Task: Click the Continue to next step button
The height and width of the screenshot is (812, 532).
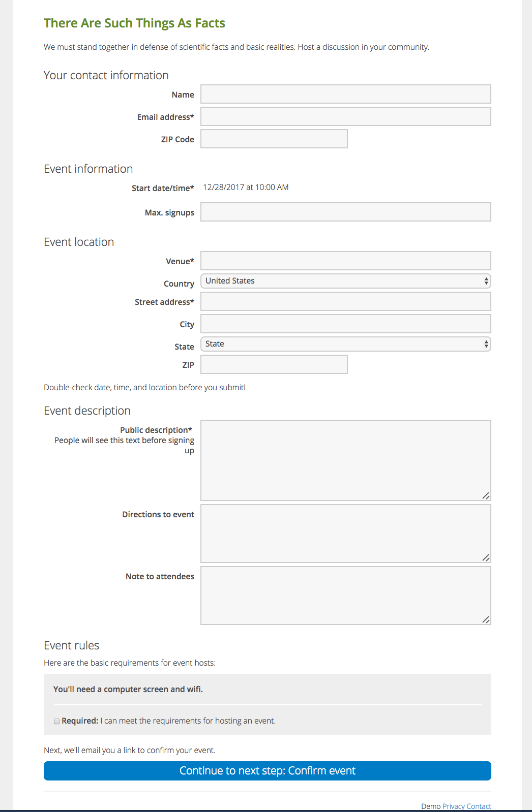Action: point(268,771)
